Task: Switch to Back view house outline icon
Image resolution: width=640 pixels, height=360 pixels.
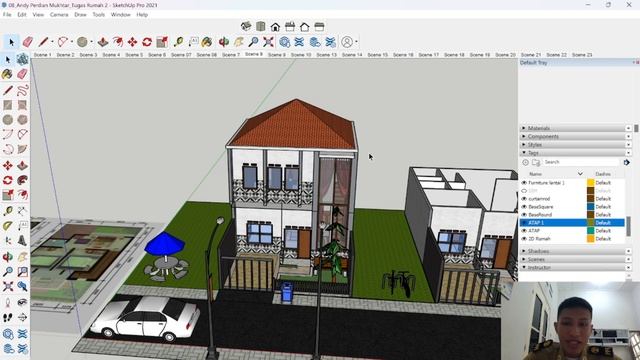Action: pyautogui.click(x=304, y=27)
